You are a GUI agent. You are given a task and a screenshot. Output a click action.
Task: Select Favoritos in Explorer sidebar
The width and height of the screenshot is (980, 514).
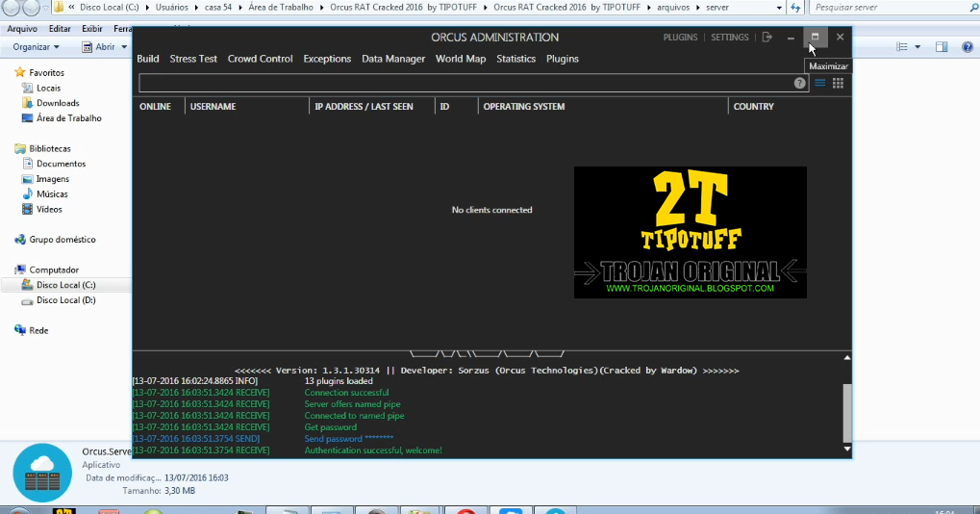pyautogui.click(x=46, y=72)
